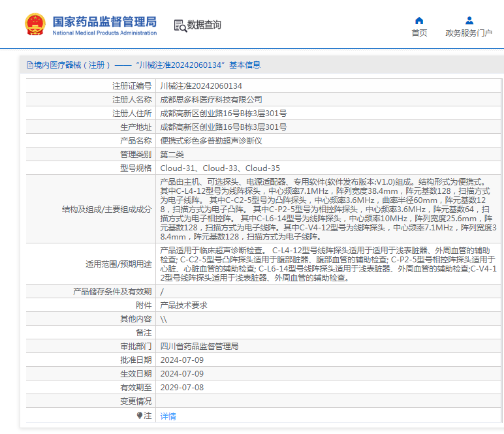Screen dimensions: 504x434
Task: Click the 数据查询 magnifier icon
Action: pyautogui.click(x=180, y=25)
